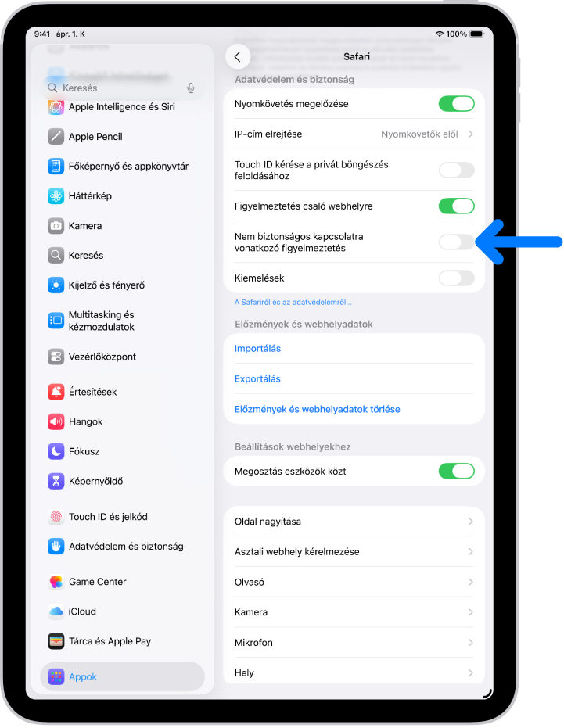Screen dimensions: 564x728
Task: Open Képernyőidő hourglass icon
Action: (56, 481)
